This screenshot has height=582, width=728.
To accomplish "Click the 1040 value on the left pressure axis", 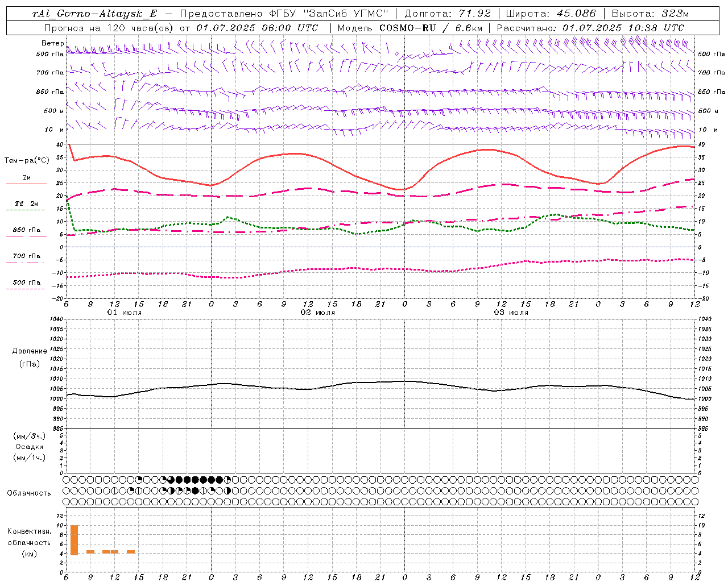I will (56, 319).
